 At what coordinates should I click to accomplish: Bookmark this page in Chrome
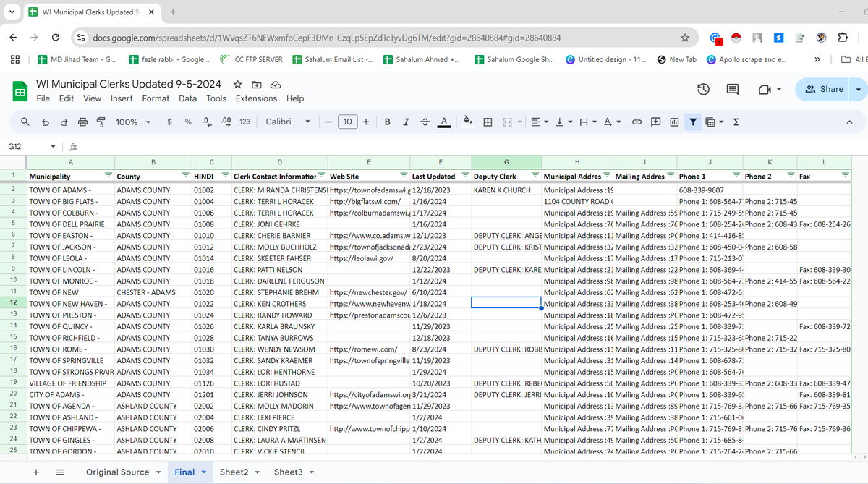(684, 38)
